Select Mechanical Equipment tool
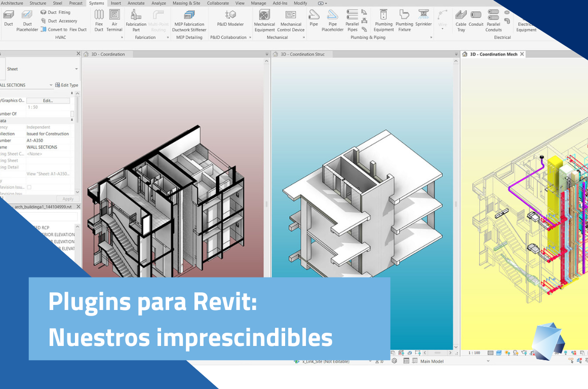 pos(264,21)
